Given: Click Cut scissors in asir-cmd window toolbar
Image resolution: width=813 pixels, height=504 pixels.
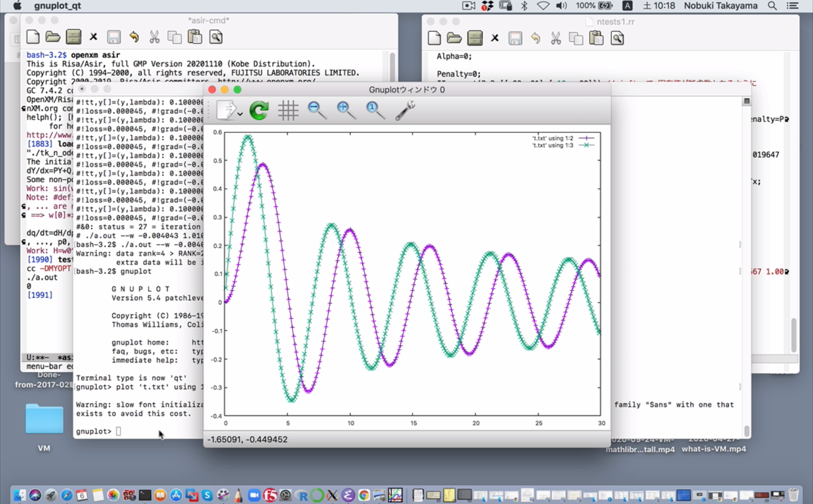Looking at the screenshot, I should (x=154, y=37).
